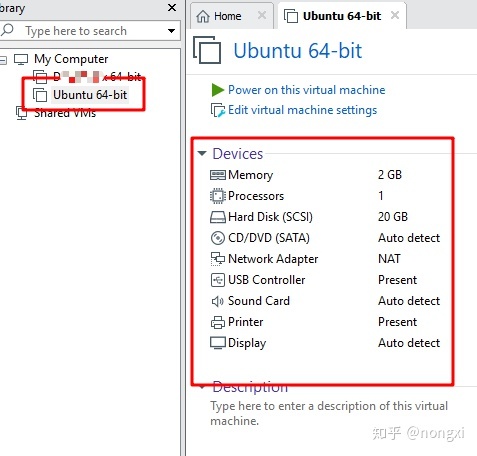Click Present value for USB Controller
Image resolution: width=477 pixels, height=456 pixels.
pyautogui.click(x=397, y=280)
